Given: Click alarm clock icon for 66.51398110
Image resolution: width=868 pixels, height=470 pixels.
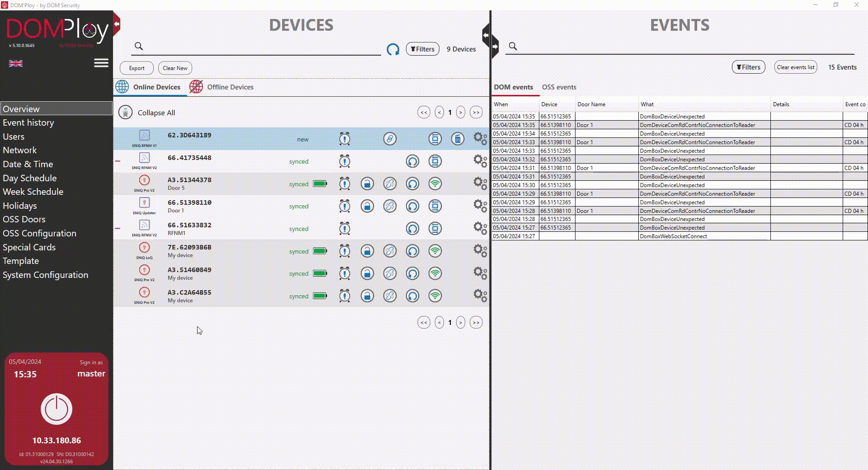Looking at the screenshot, I should point(344,206).
